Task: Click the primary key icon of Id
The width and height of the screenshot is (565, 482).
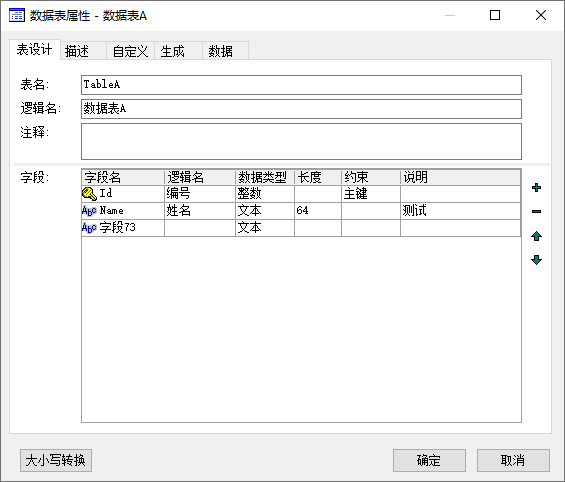Action: point(89,194)
